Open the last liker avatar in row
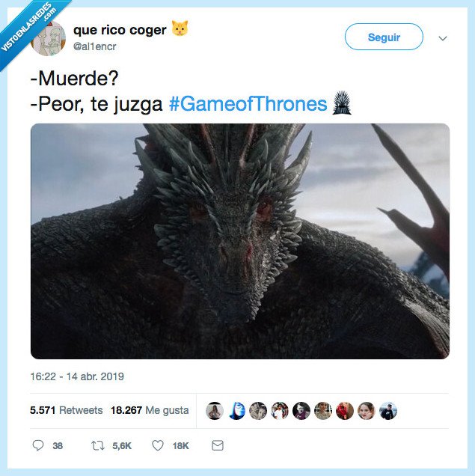The width and height of the screenshot is (475, 476). [388, 411]
